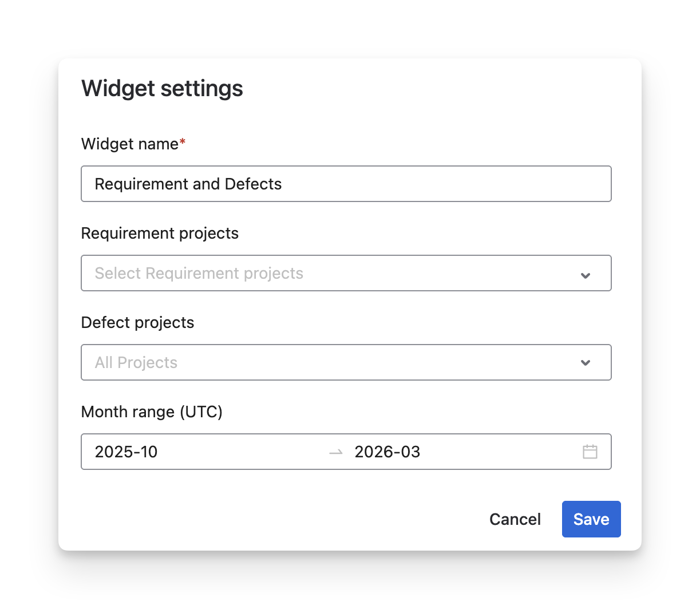Expand the All Projects dropdown
This screenshot has width=700, height=609.
[x=346, y=362]
